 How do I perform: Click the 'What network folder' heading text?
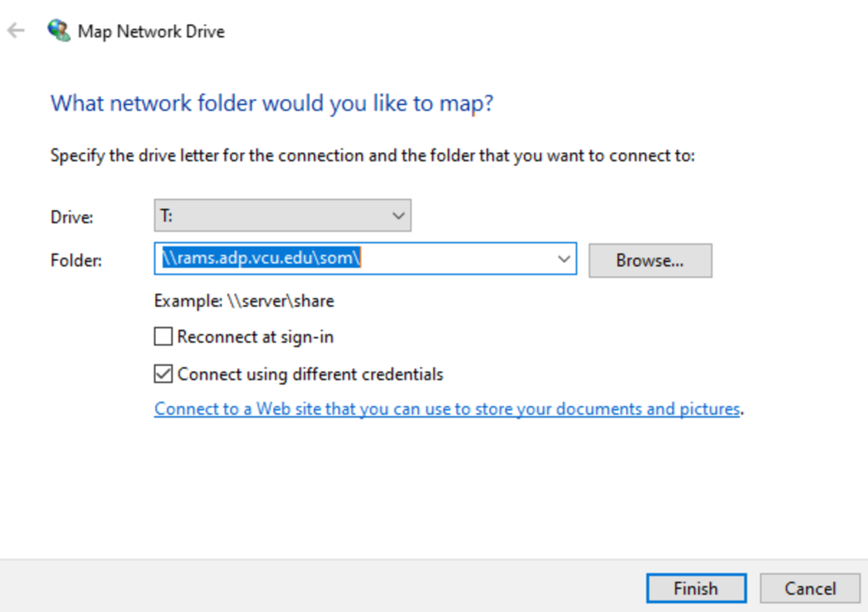click(272, 103)
